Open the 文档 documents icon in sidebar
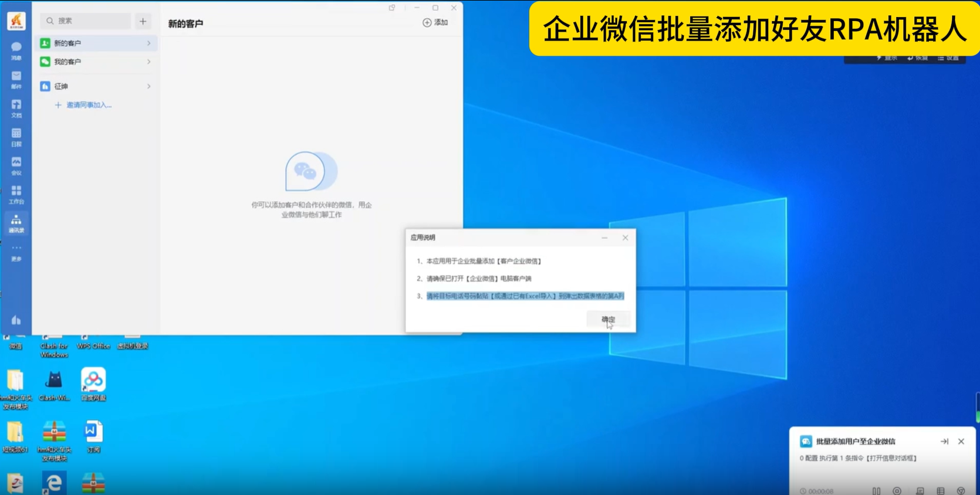980x495 pixels. (x=16, y=108)
